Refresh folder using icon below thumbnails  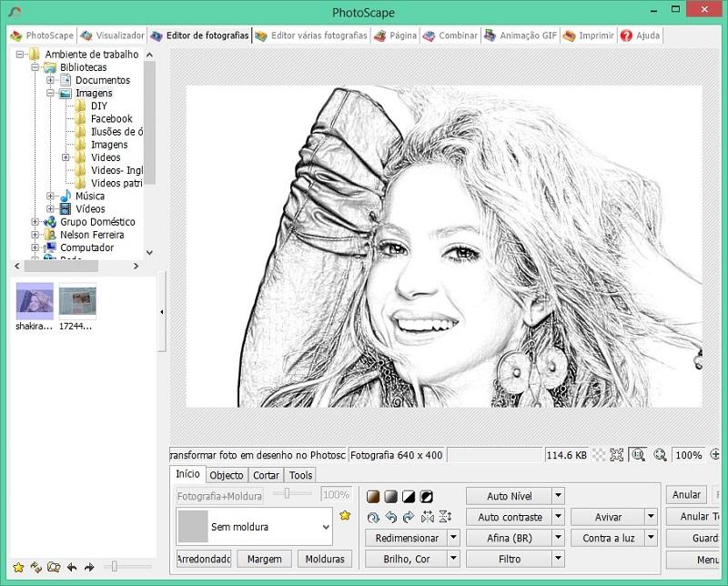tap(36, 567)
